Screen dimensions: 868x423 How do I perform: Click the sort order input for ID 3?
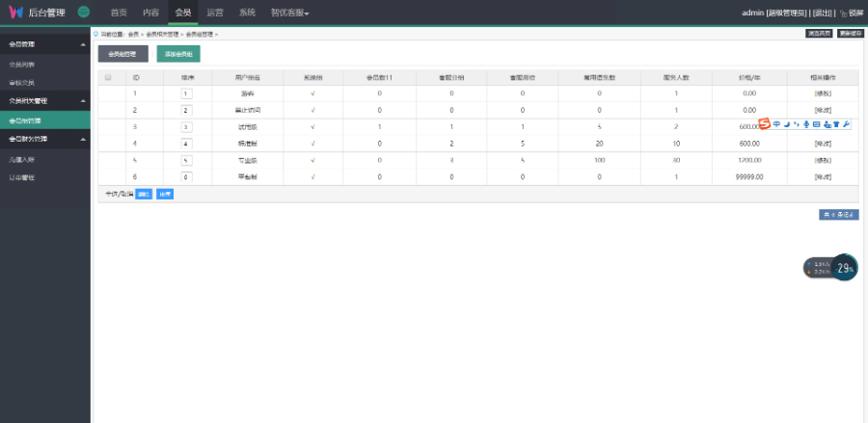(187, 127)
